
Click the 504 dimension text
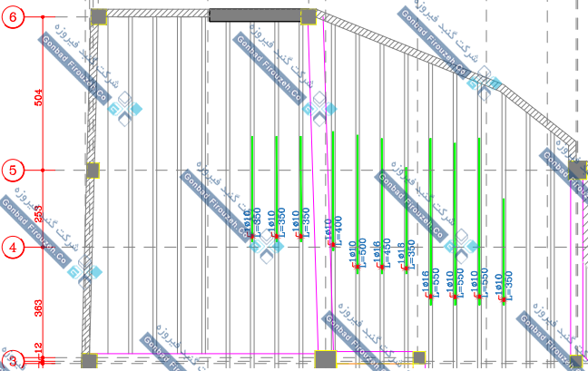(39, 98)
